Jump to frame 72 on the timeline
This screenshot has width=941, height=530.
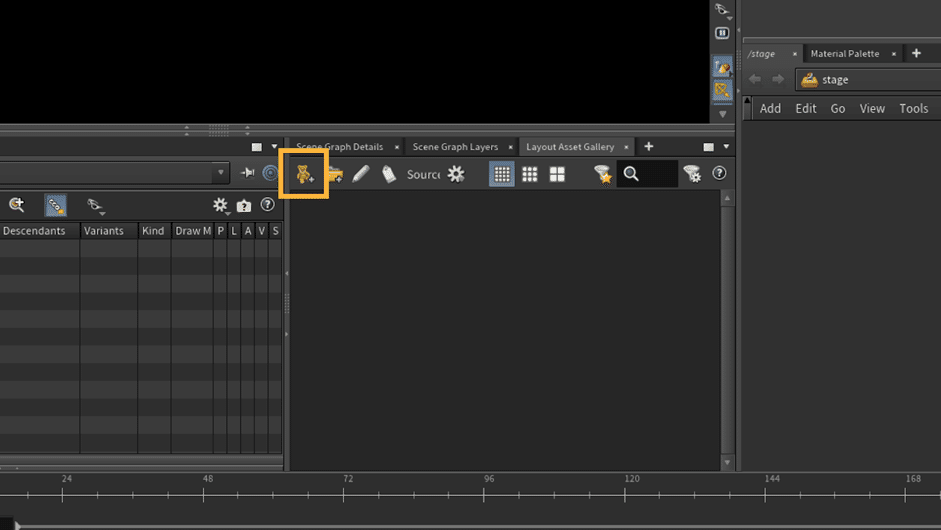pos(344,495)
